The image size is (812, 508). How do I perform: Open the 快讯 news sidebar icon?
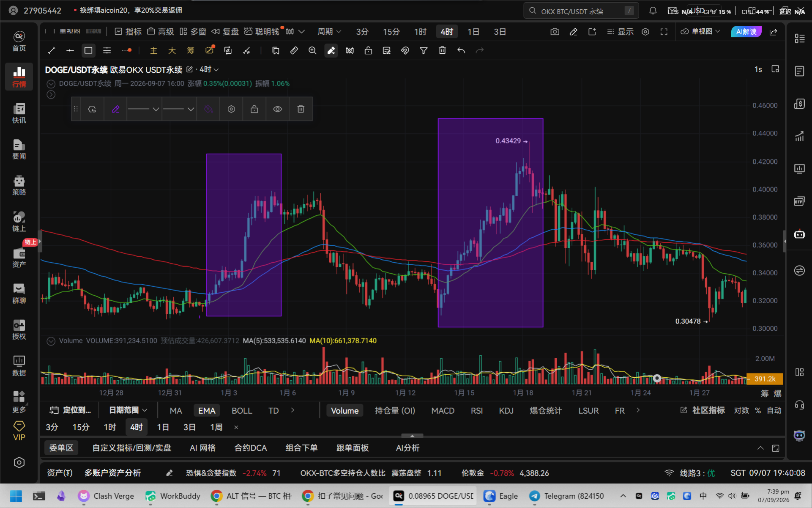[x=19, y=113]
